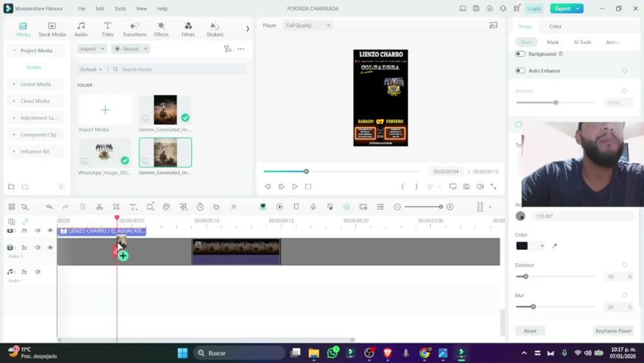Image resolution: width=644 pixels, height=363 pixels.
Task: Toggle the Auto Enhance switch
Action: [x=520, y=71]
